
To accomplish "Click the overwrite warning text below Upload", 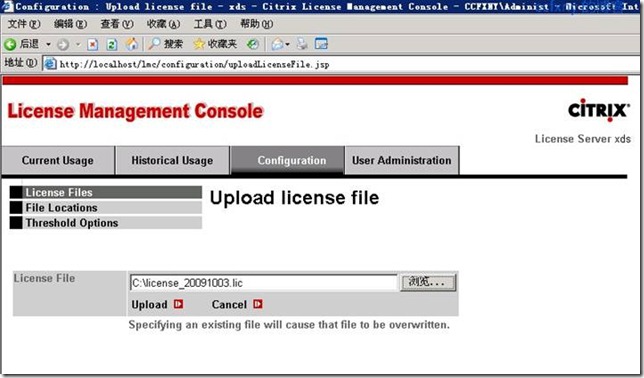I will [289, 325].
